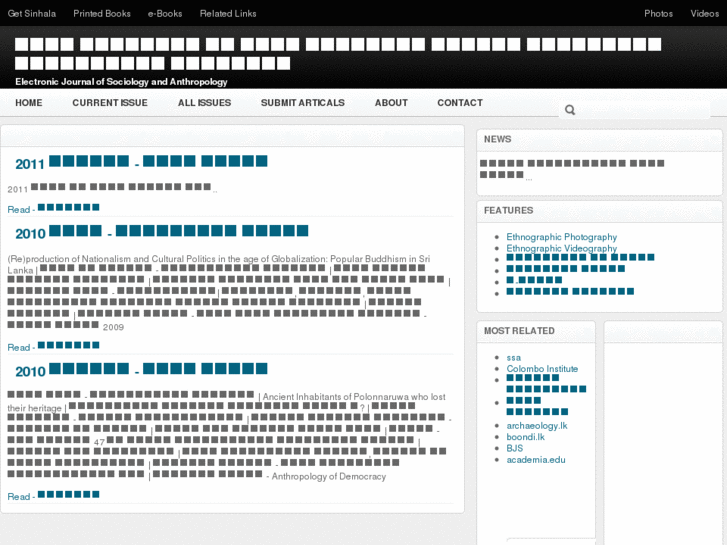The width and height of the screenshot is (727, 545).
Task: Focus the site search field
Action: point(634,110)
